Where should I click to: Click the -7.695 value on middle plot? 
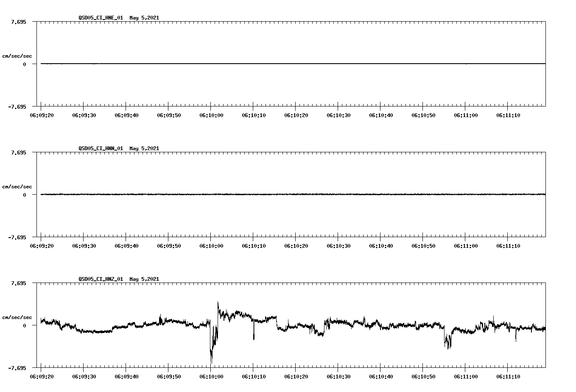[x=17, y=238]
